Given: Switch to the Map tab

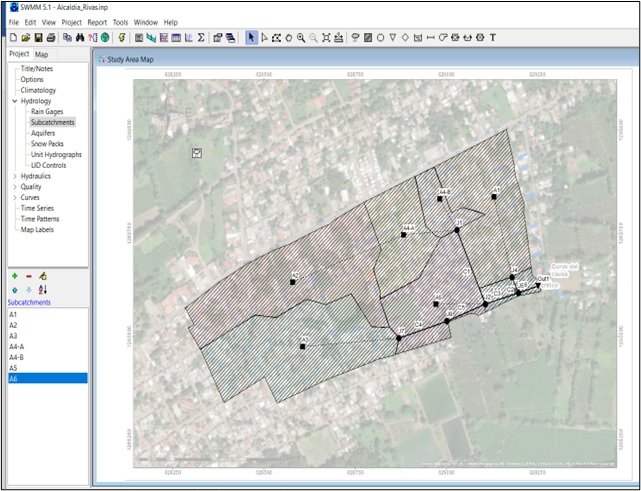Looking at the screenshot, I should pyautogui.click(x=41, y=54).
